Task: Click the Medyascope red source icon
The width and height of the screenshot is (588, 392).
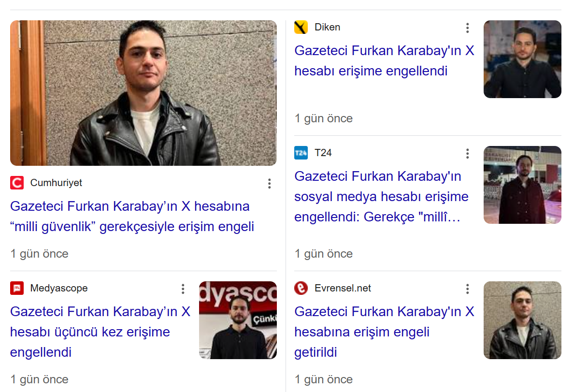Action: (x=17, y=288)
